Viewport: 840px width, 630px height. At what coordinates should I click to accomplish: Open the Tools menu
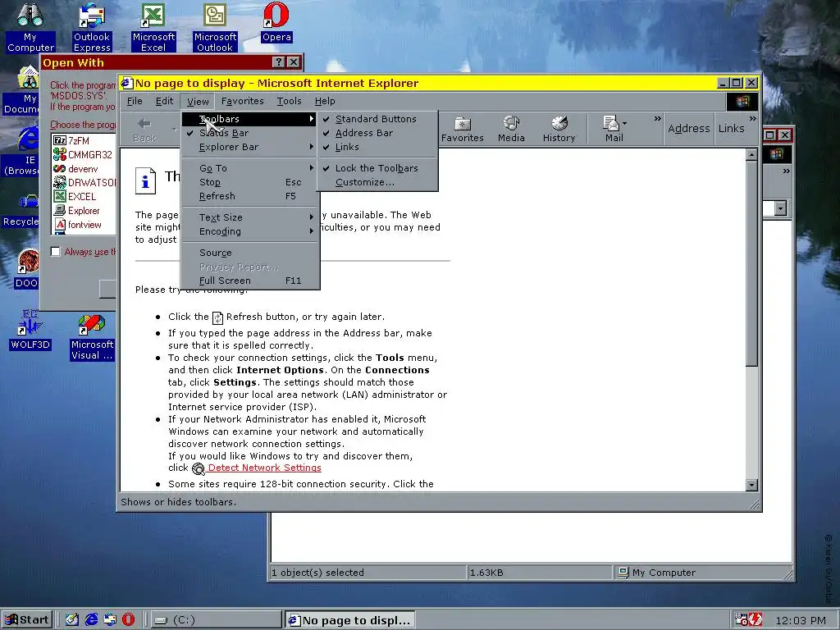290,101
